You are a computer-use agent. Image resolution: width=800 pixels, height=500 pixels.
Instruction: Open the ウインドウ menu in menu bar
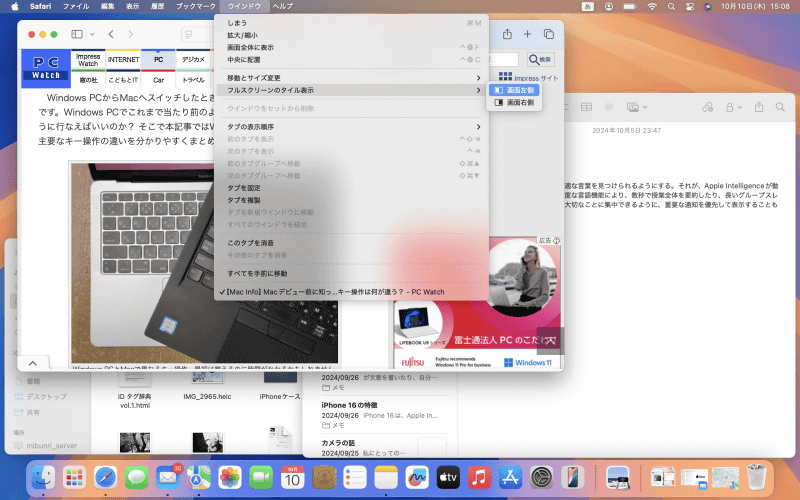tap(244, 6)
